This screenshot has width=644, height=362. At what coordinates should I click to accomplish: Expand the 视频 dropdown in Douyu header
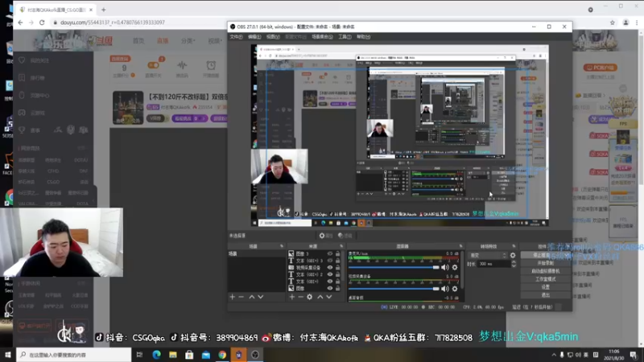click(214, 41)
